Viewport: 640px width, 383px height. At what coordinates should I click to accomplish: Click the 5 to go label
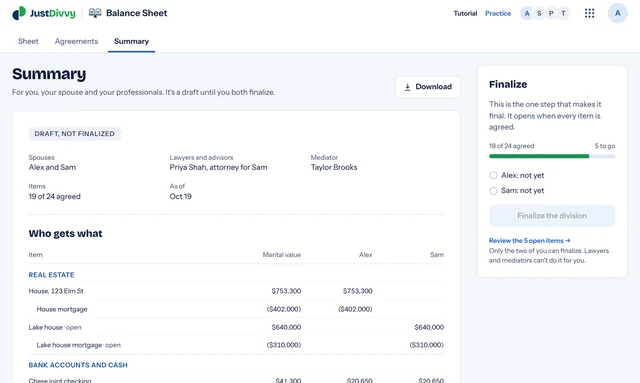604,146
